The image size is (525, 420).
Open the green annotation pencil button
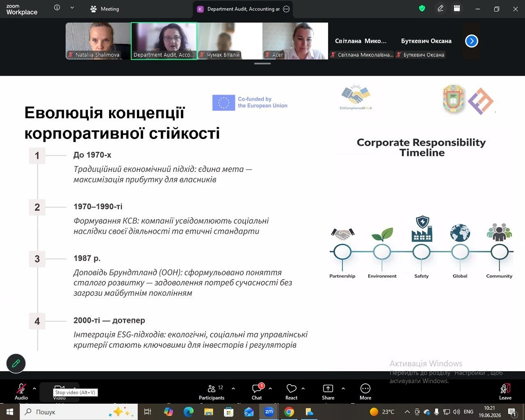(16, 363)
